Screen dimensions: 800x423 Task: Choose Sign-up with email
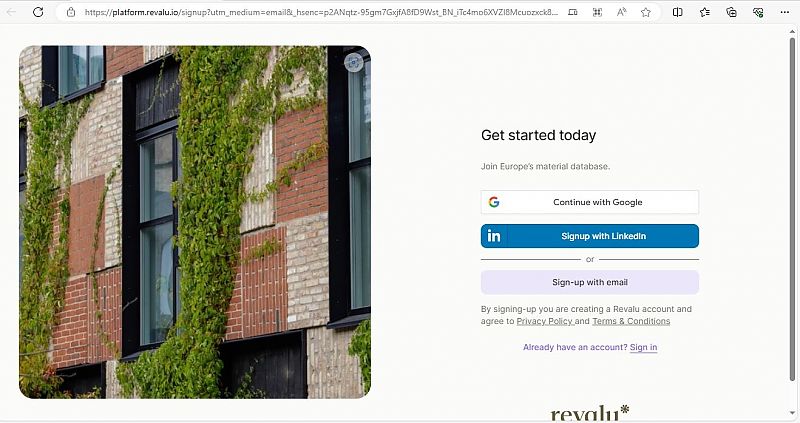click(x=590, y=282)
